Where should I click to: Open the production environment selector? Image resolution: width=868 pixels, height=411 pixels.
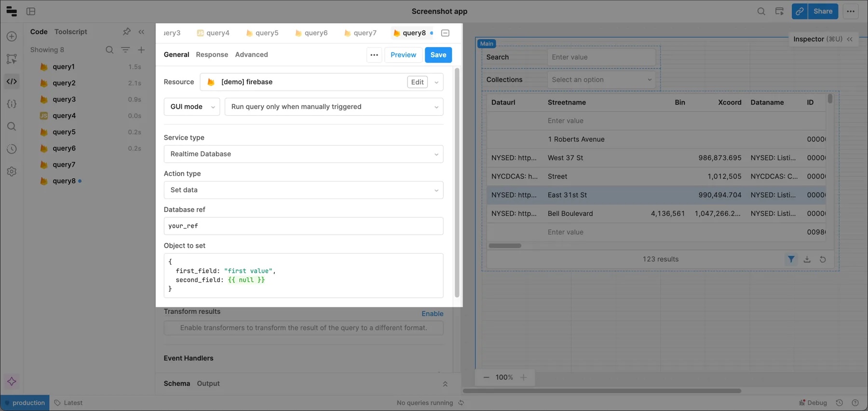coord(25,403)
